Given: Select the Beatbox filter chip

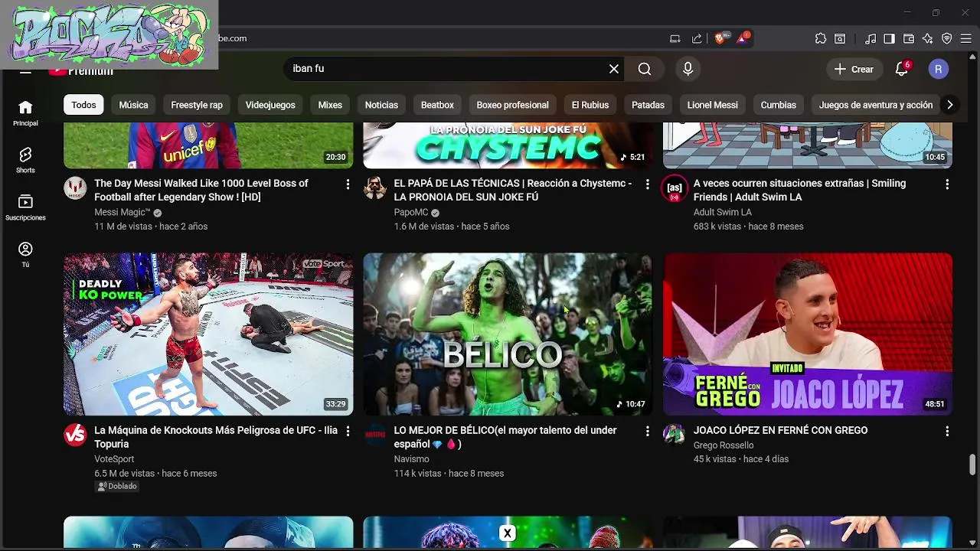Looking at the screenshot, I should (x=437, y=105).
